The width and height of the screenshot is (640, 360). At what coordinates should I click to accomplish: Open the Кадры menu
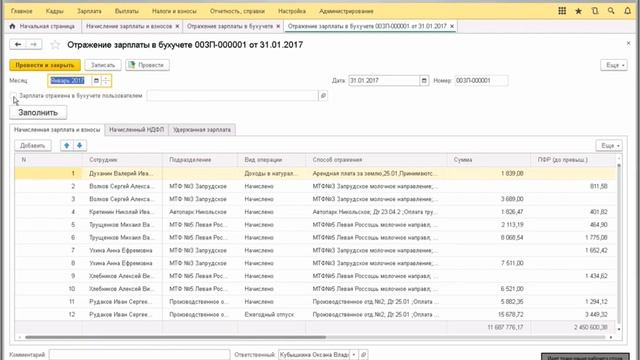click(55, 11)
